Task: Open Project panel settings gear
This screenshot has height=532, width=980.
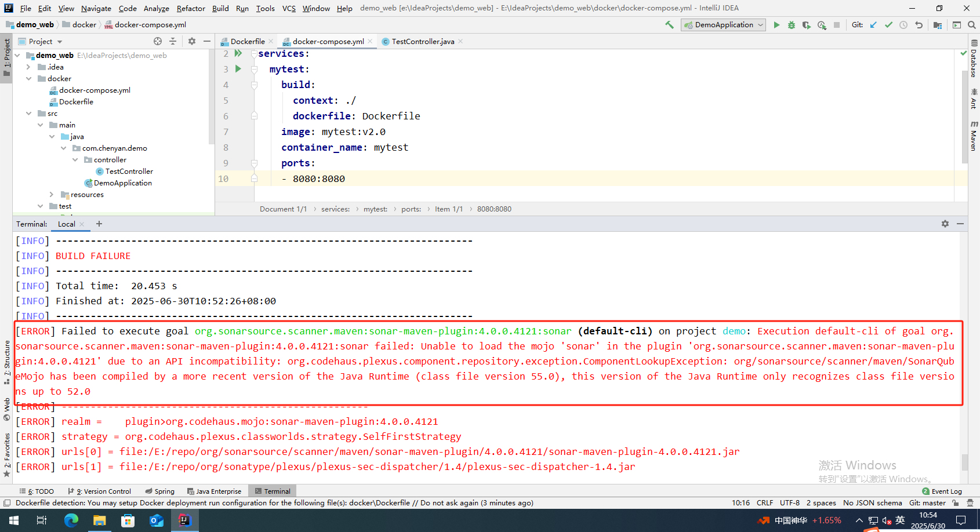Action: pyautogui.click(x=192, y=41)
